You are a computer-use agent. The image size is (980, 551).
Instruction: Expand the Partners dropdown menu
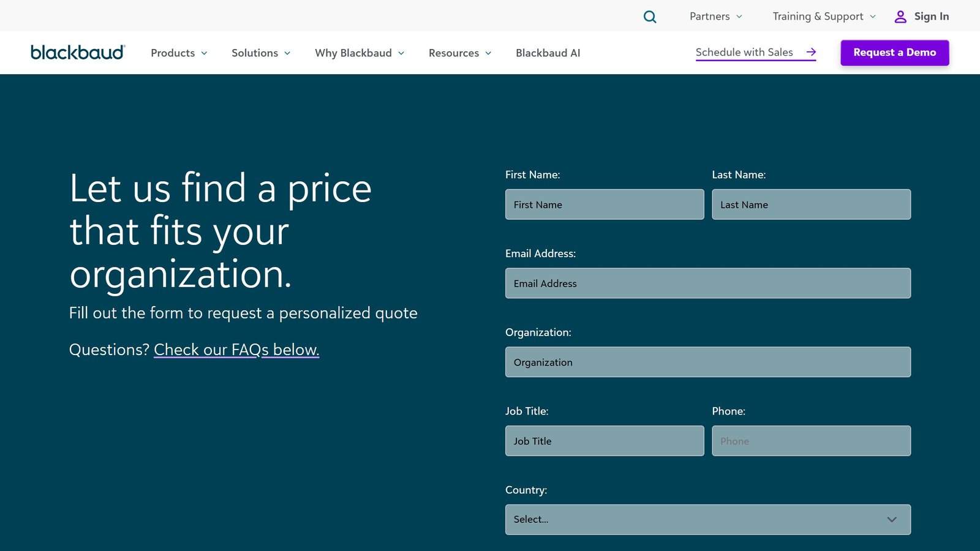(x=715, y=17)
